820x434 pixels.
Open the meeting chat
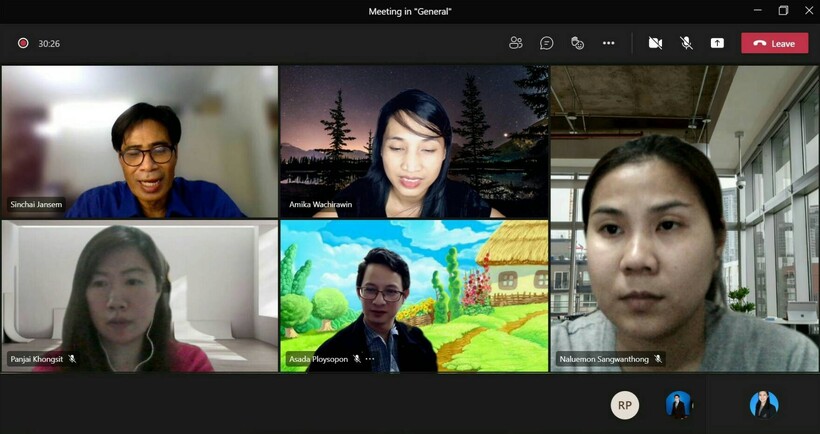pyautogui.click(x=546, y=43)
